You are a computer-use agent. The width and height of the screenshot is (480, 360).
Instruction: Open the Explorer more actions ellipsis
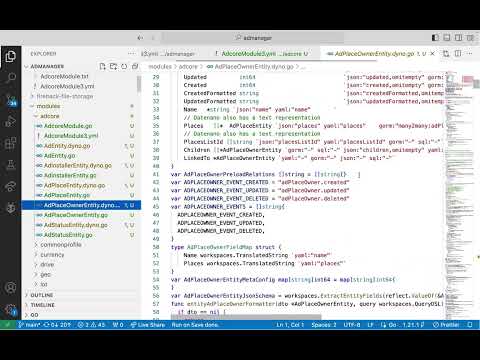131,53
